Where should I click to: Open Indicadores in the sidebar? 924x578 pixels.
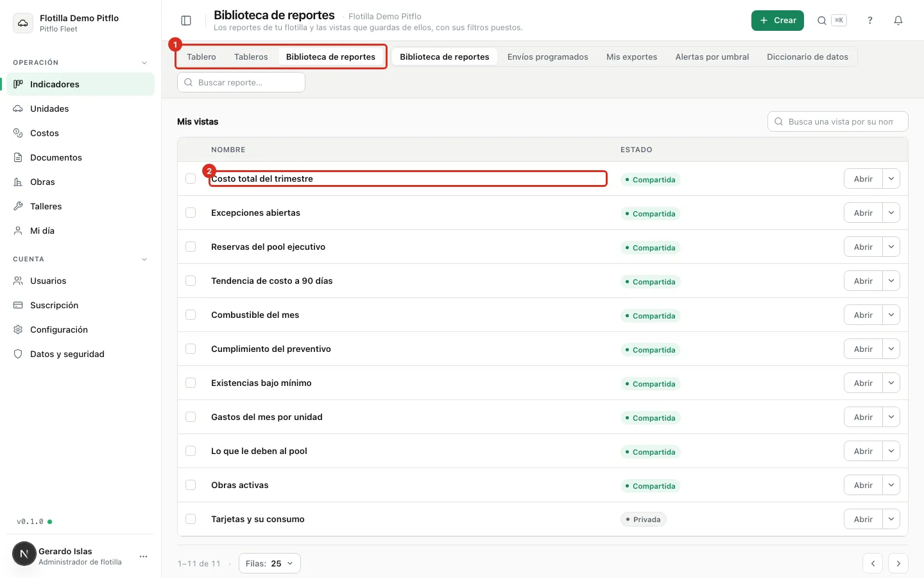[81, 84]
